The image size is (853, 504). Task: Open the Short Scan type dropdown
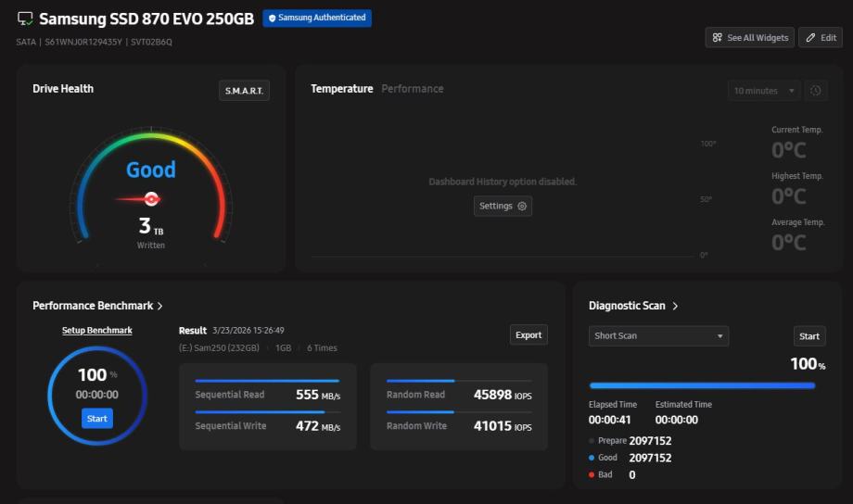pyautogui.click(x=658, y=336)
